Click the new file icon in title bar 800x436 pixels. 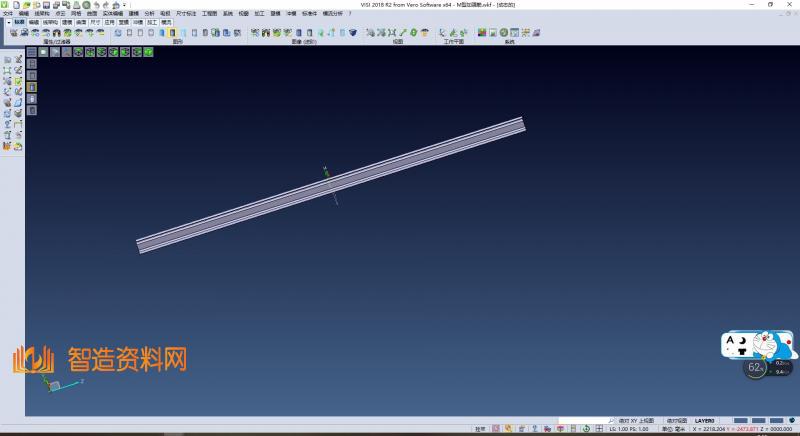[15, 5]
